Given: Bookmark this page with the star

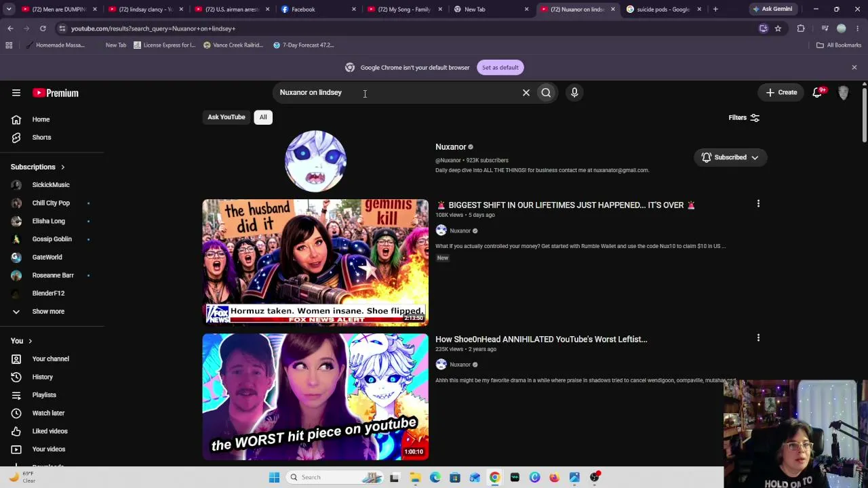Looking at the screenshot, I should [778, 28].
